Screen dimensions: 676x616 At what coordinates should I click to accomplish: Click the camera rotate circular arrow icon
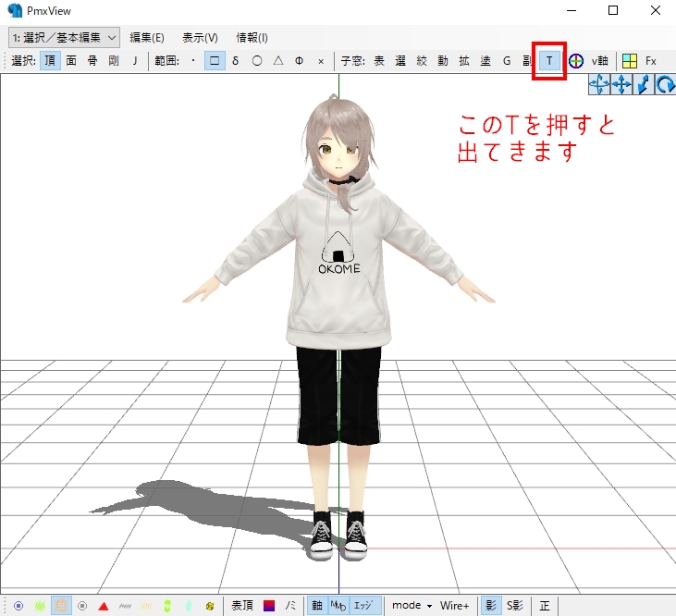click(x=665, y=84)
